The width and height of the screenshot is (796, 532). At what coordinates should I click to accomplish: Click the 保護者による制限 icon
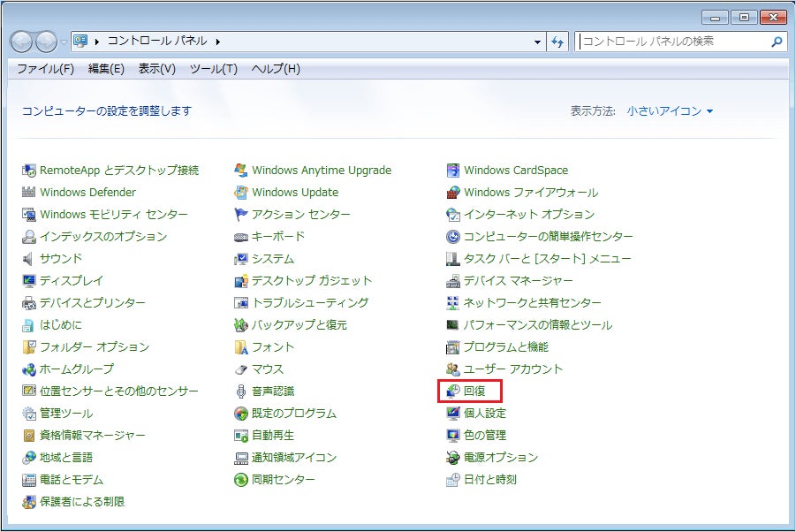coord(28,502)
